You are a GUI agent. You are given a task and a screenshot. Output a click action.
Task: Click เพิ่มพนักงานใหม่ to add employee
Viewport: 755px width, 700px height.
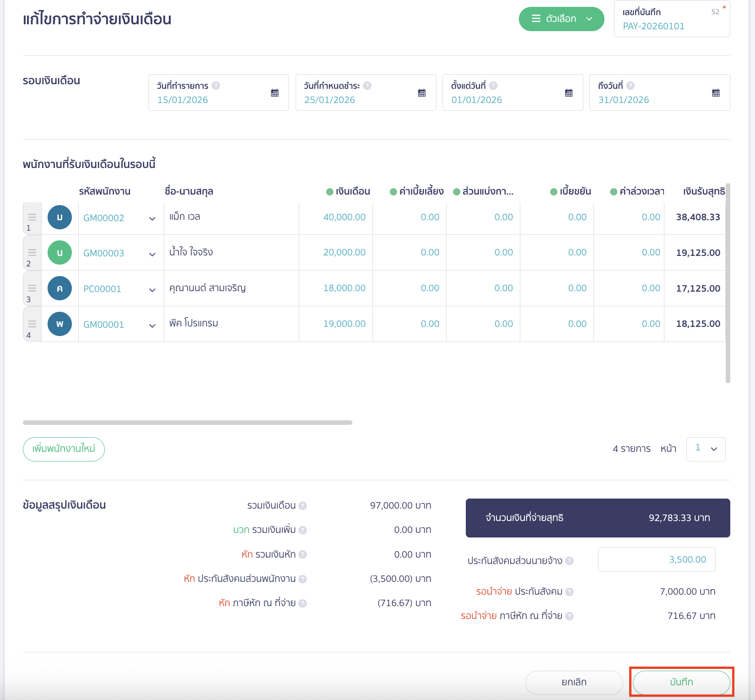64,449
